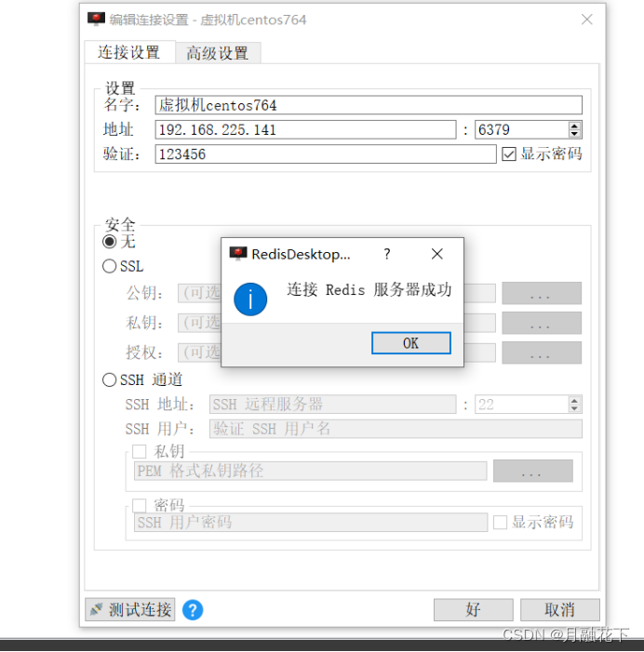Toggle the SSH 私钥 checkbox
The width and height of the screenshot is (644, 652).
click(x=139, y=452)
